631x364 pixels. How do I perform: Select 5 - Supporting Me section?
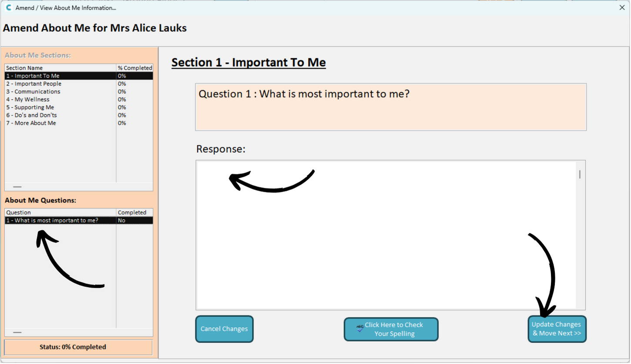click(x=79, y=107)
